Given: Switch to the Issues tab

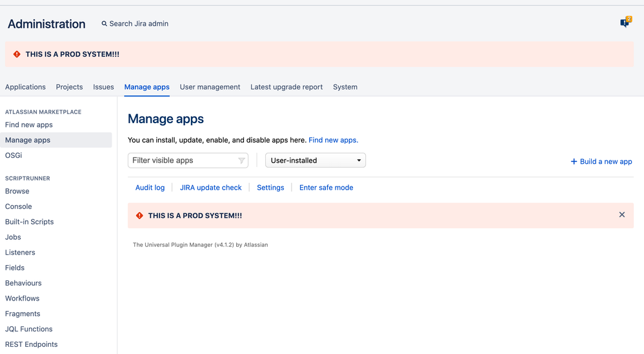Looking at the screenshot, I should pos(103,87).
